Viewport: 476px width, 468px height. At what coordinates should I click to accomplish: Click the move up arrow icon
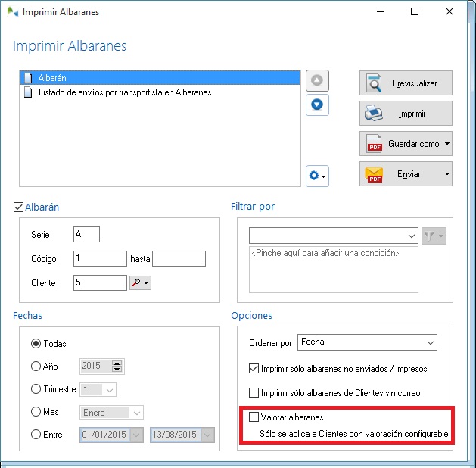[x=317, y=81]
